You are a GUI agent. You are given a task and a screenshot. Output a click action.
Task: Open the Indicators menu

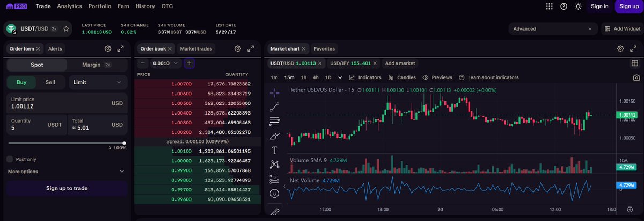(x=365, y=77)
